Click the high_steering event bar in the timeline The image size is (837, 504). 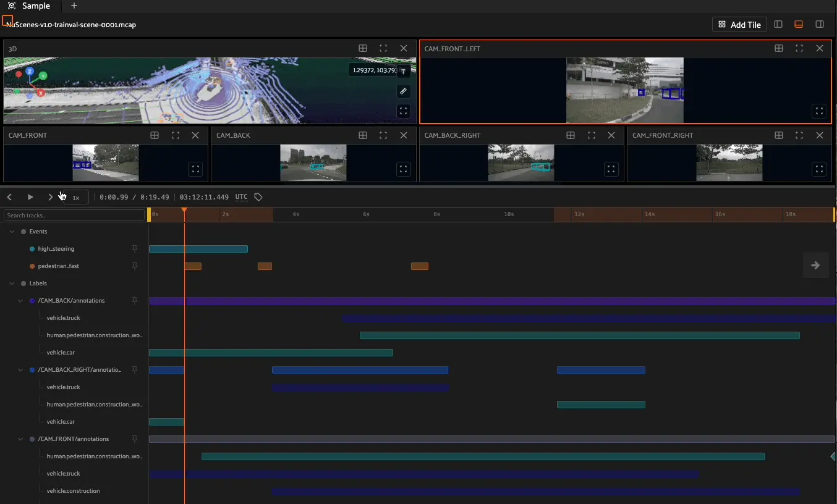tap(198, 249)
